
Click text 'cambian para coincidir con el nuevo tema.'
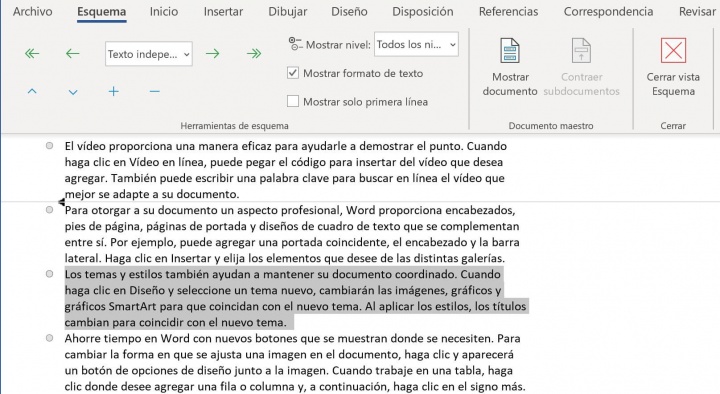click(x=175, y=322)
